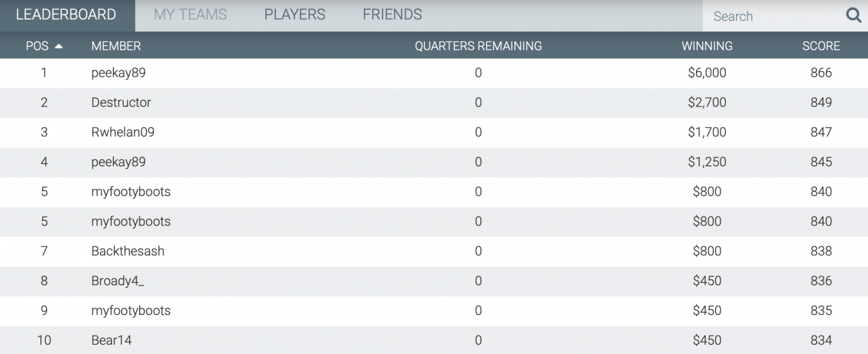This screenshot has width=868, height=354.
Task: Select the ninth-place myfootyboots row
Action: click(x=434, y=311)
